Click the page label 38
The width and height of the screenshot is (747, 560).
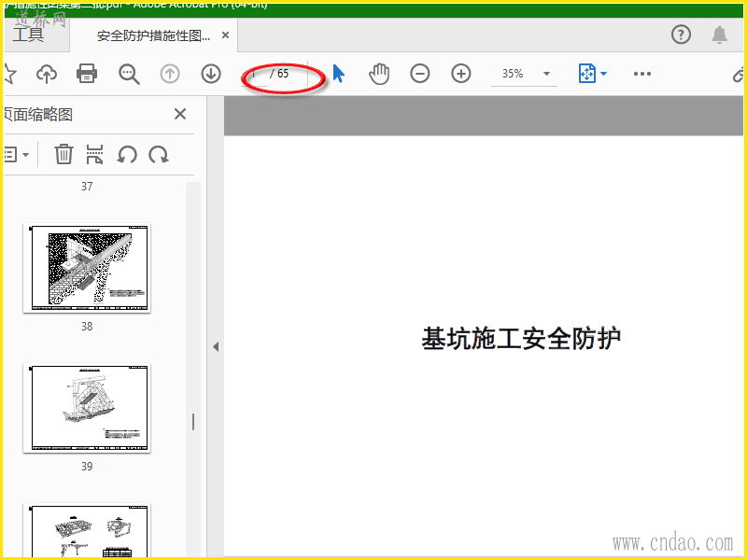click(87, 326)
